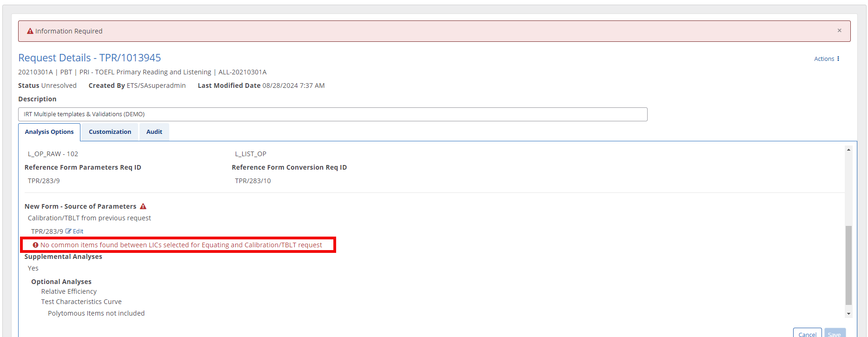
Task: Click ALL-20210301A in the subtitle line
Action: point(243,72)
